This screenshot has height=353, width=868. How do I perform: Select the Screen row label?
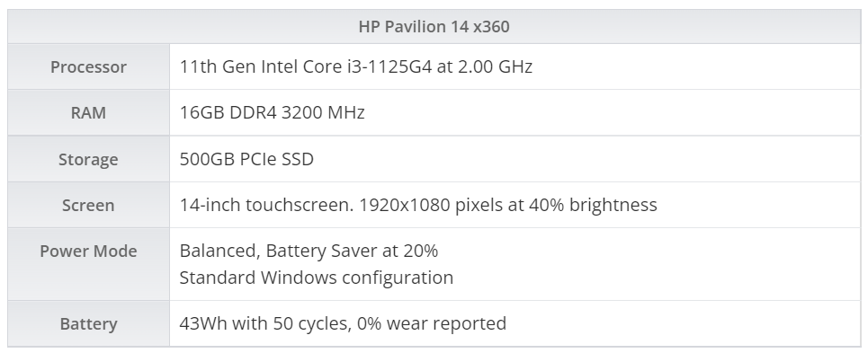pyautogui.click(x=88, y=205)
